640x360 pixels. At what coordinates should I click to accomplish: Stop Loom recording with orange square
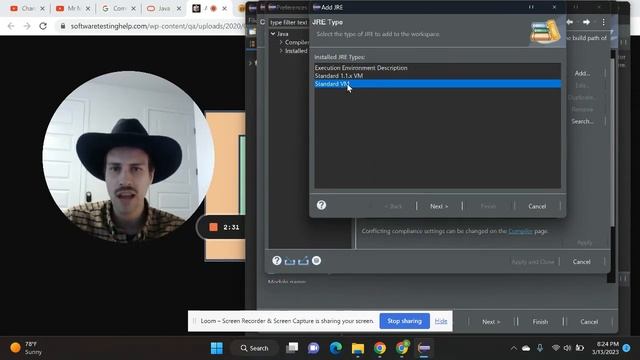[x=213, y=227]
